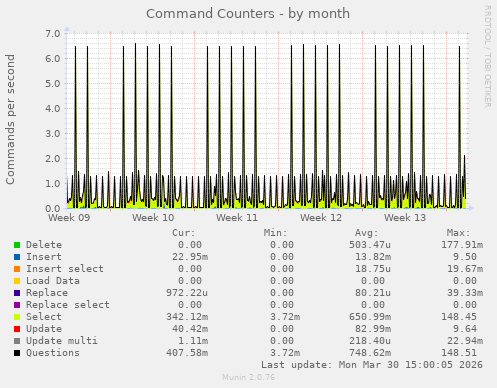Click the 'Insert' legend label
Viewport: 497px width, 388px height.
coord(44,257)
